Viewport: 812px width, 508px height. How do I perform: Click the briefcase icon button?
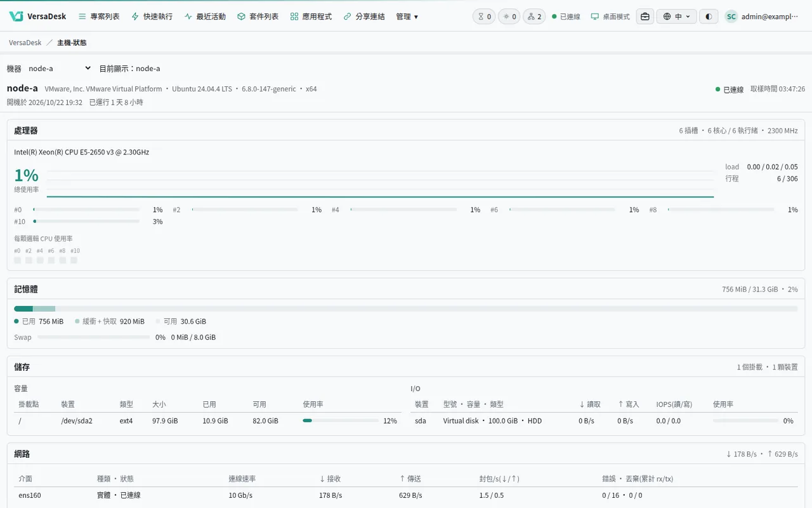[645, 17]
